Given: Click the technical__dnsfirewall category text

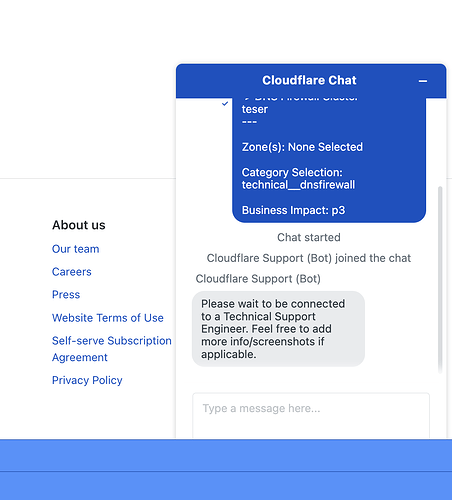Looking at the screenshot, I should click(298, 185).
